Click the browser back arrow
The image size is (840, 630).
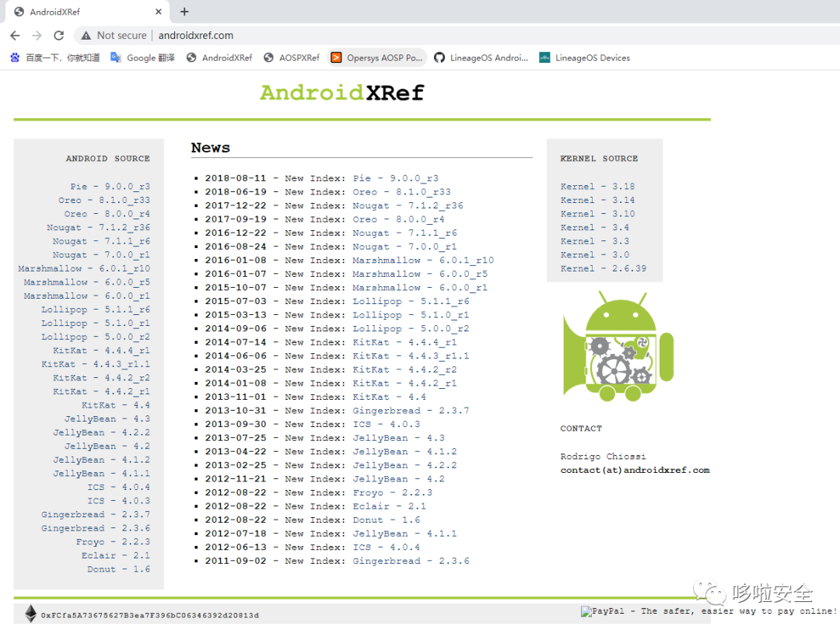click(x=15, y=35)
